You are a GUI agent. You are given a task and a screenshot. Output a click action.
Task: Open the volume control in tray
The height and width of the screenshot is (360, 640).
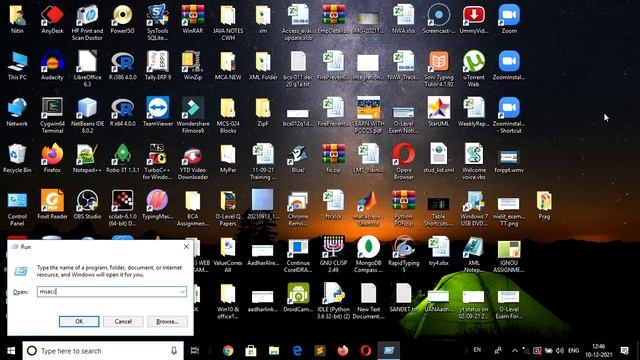point(560,351)
